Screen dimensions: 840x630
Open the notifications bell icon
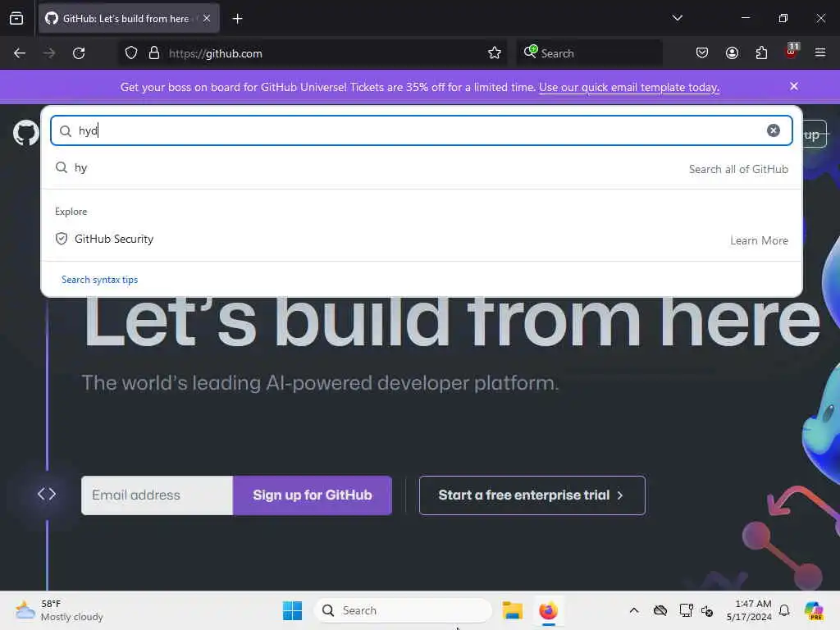pyautogui.click(x=784, y=610)
